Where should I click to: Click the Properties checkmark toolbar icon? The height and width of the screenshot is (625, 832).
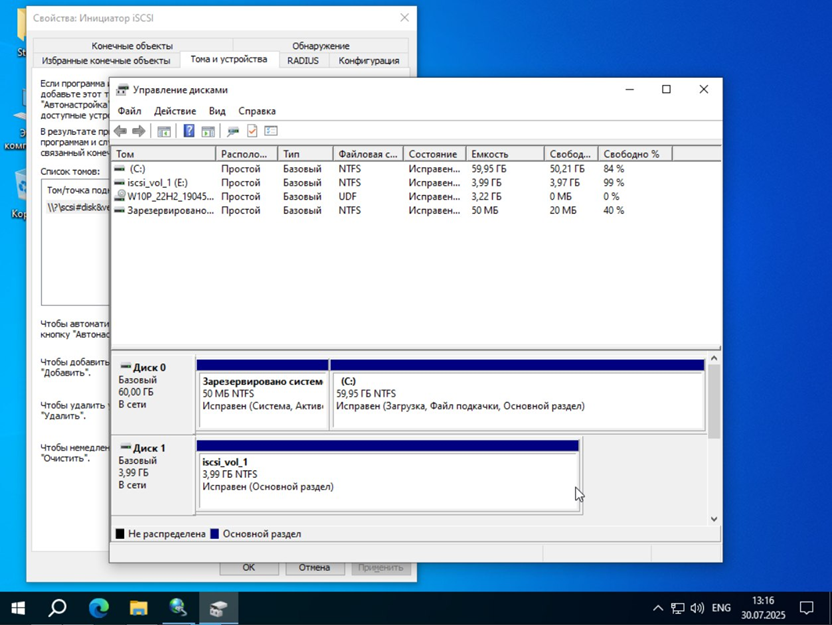point(252,131)
